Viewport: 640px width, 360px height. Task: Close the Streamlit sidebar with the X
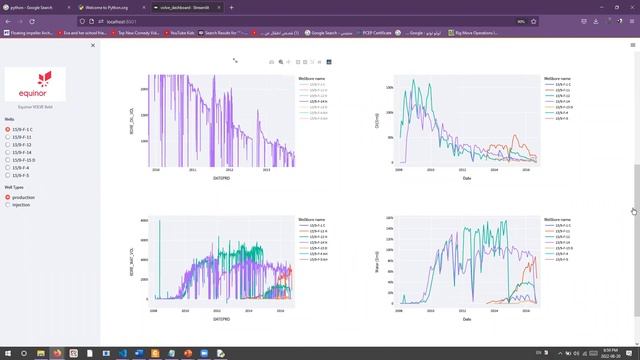[93, 45]
